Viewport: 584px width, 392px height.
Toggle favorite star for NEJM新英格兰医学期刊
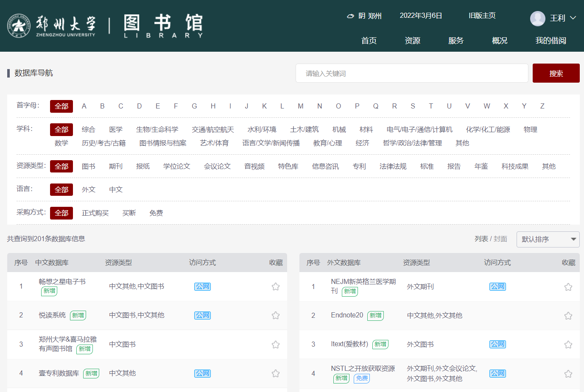tap(568, 287)
